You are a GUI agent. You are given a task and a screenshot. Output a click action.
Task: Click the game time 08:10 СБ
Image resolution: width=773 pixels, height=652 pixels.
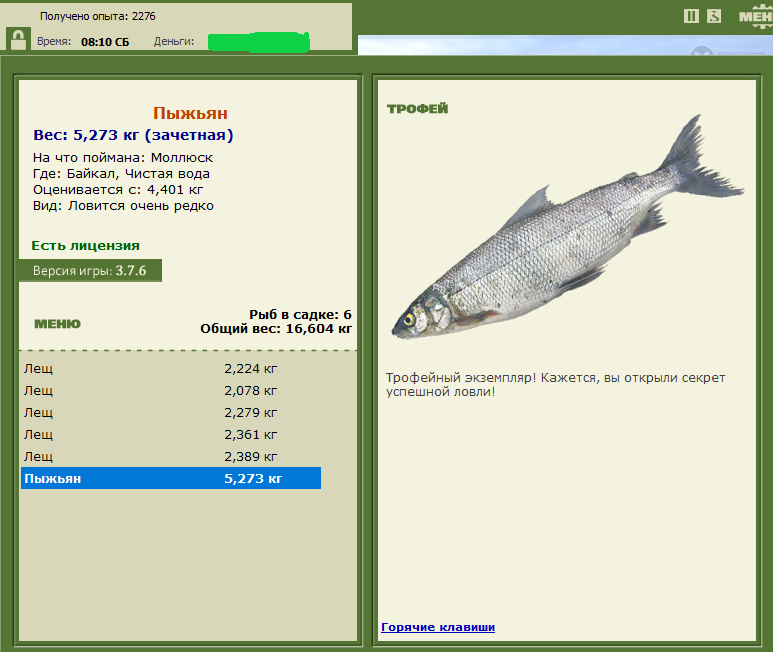click(x=105, y=42)
